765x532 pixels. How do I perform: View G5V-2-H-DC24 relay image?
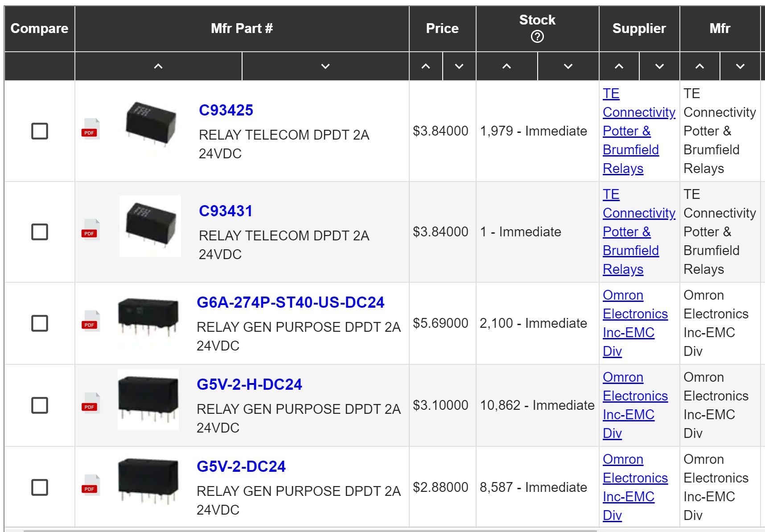[148, 400]
